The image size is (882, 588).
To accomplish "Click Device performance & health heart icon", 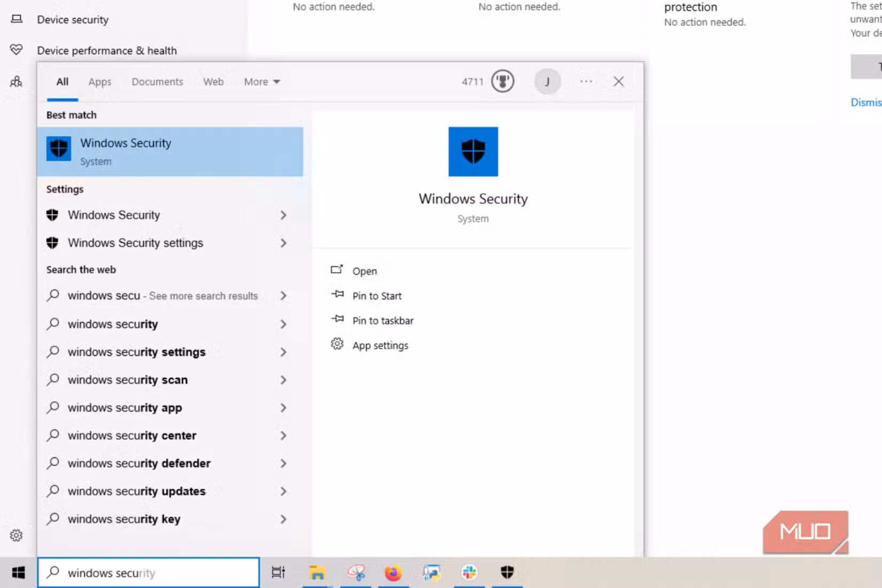I will click(16, 50).
